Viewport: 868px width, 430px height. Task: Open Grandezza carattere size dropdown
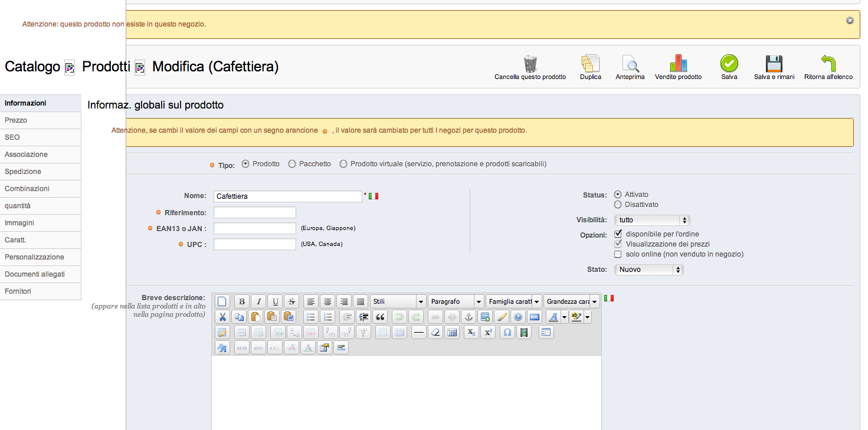pos(572,301)
